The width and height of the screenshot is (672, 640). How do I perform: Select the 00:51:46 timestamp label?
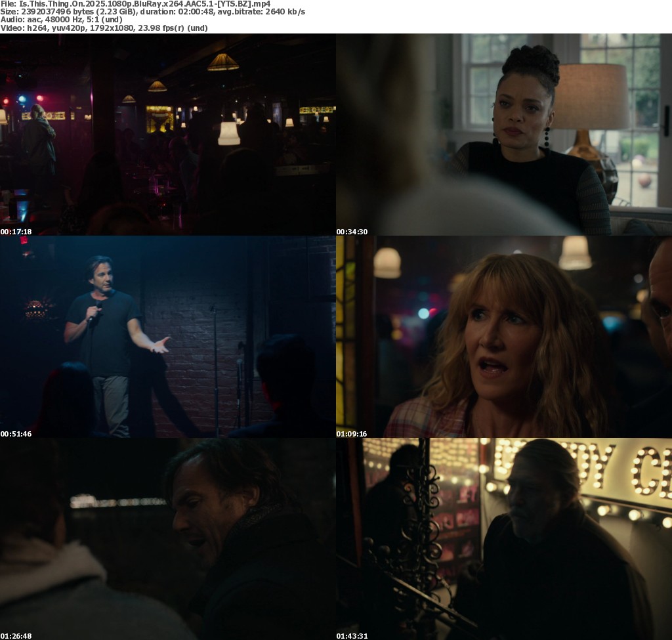click(x=16, y=434)
